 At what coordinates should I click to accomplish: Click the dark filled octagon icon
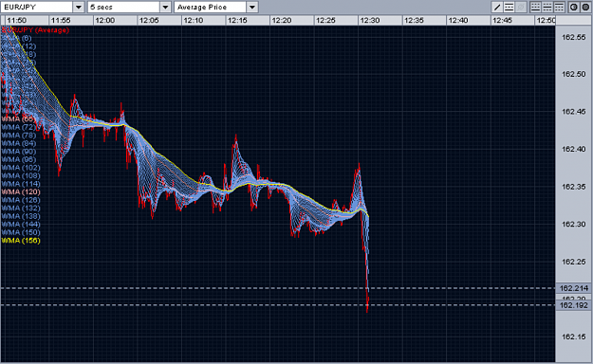(585, 7)
